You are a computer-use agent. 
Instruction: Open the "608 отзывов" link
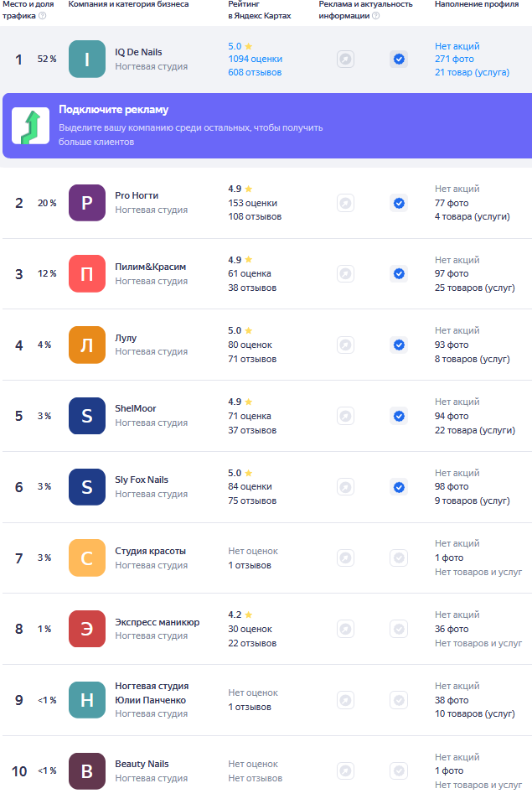(x=255, y=72)
